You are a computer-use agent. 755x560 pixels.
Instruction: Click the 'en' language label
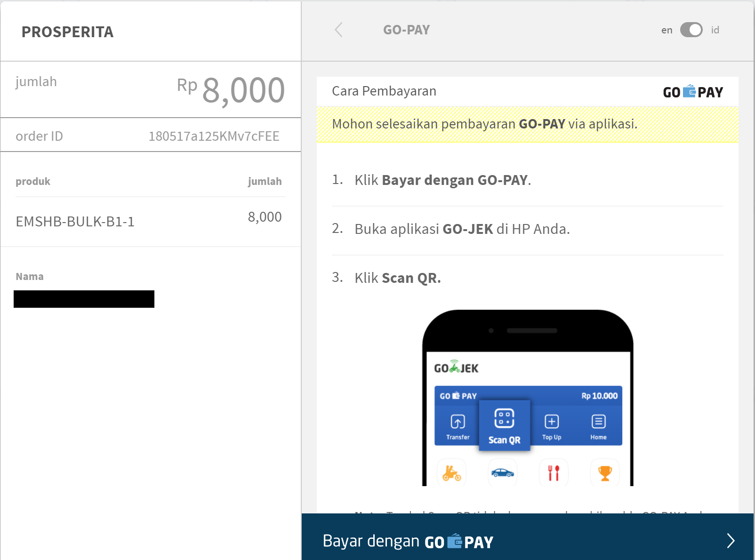[x=667, y=30]
